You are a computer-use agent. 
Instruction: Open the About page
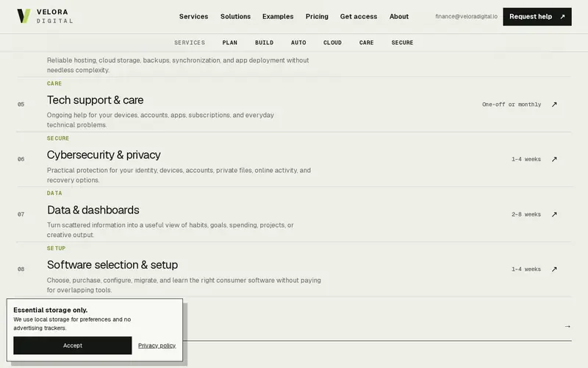pos(399,16)
